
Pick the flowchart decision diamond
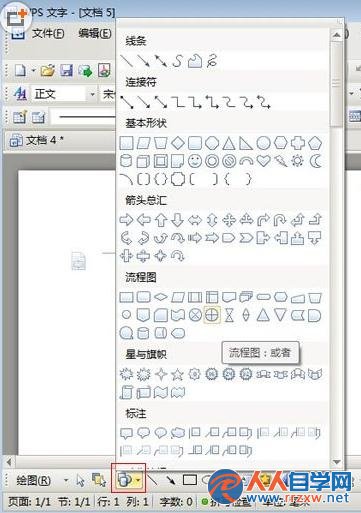point(161,297)
